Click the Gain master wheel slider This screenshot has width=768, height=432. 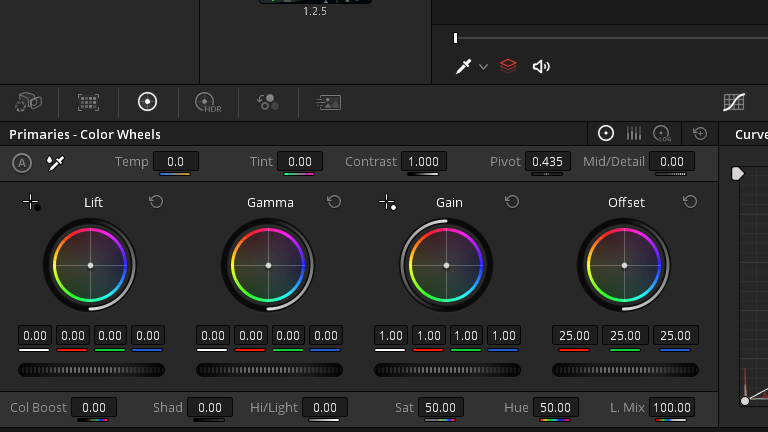447,370
